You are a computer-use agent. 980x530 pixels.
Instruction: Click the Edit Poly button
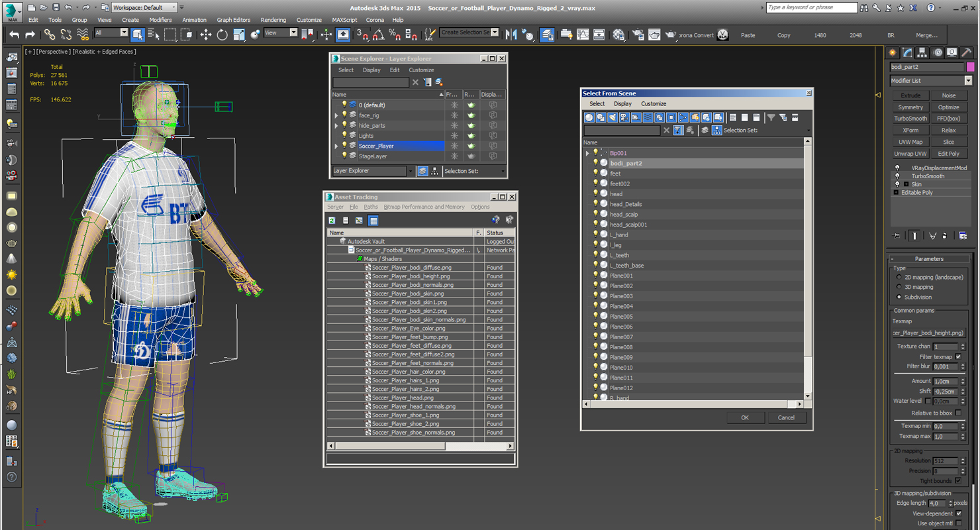point(949,154)
